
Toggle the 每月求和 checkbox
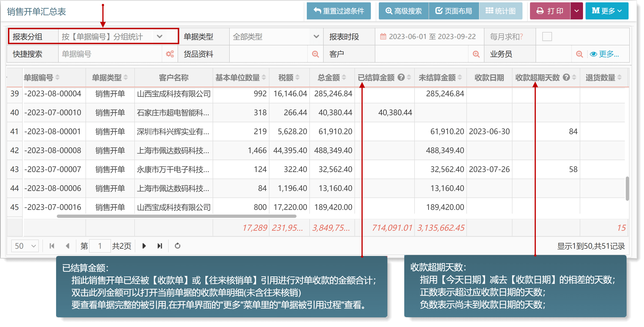[x=547, y=37]
